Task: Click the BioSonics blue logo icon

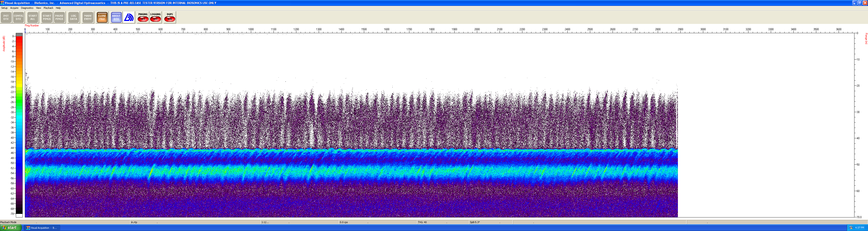Action: pos(129,18)
